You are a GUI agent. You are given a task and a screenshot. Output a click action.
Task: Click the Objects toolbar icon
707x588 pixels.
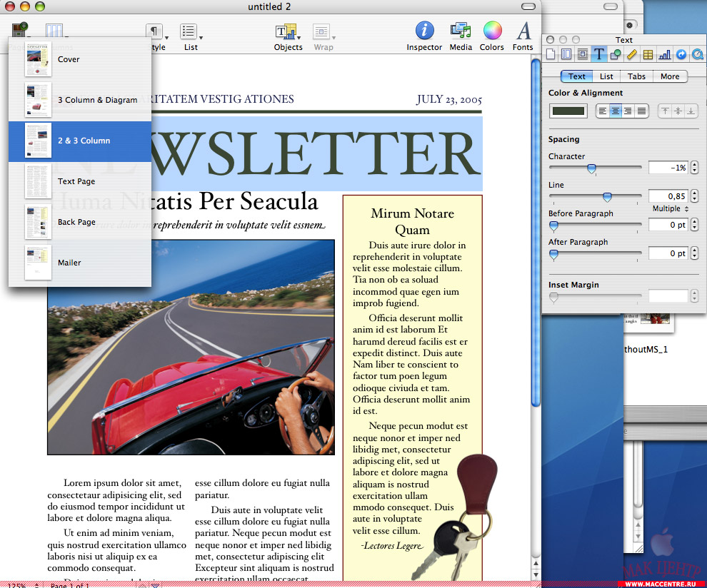(285, 31)
